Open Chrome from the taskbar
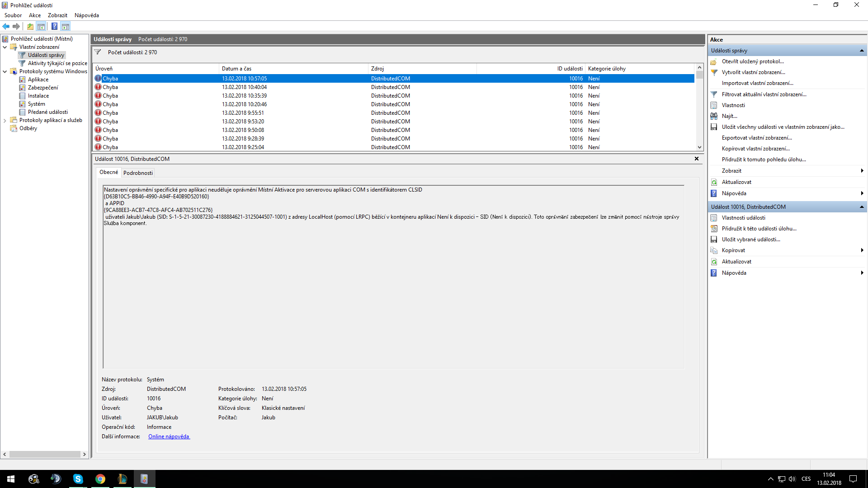 coord(100,479)
